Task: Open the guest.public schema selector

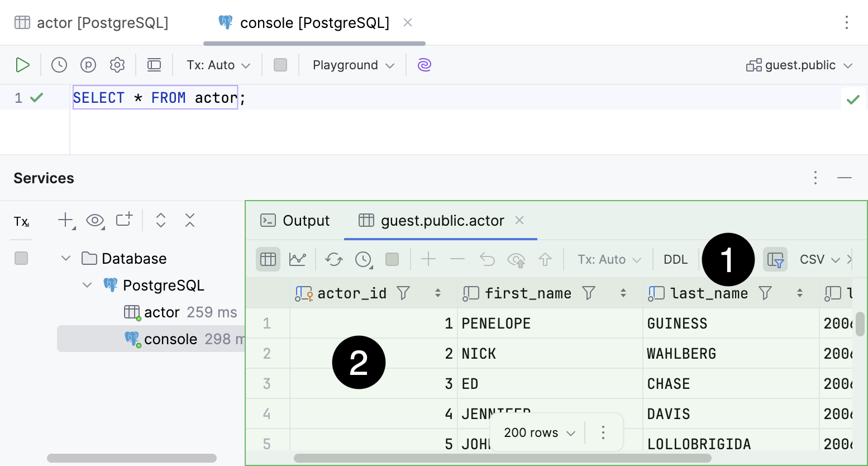Action: tap(799, 65)
